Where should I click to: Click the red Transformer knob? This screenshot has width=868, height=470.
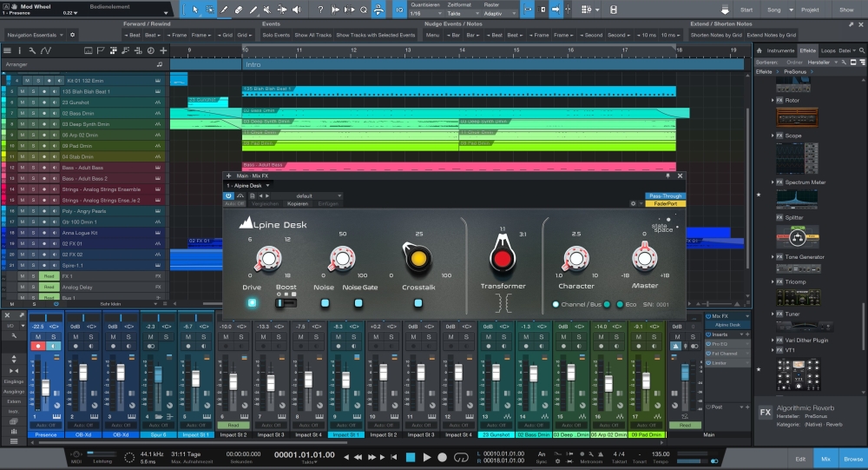click(x=502, y=257)
